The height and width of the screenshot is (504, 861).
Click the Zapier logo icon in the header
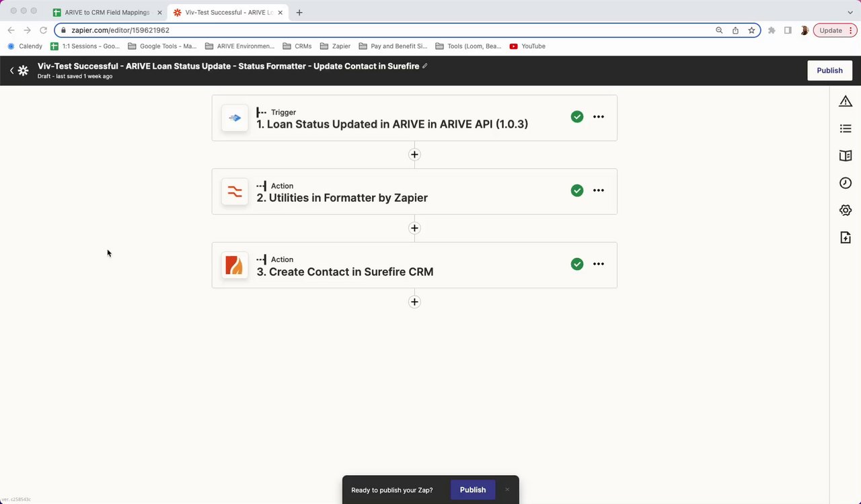(24, 71)
